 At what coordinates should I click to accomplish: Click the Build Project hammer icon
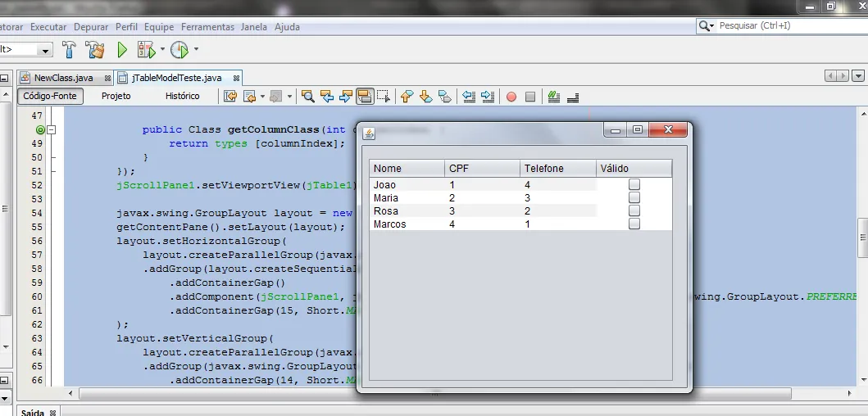tap(69, 50)
